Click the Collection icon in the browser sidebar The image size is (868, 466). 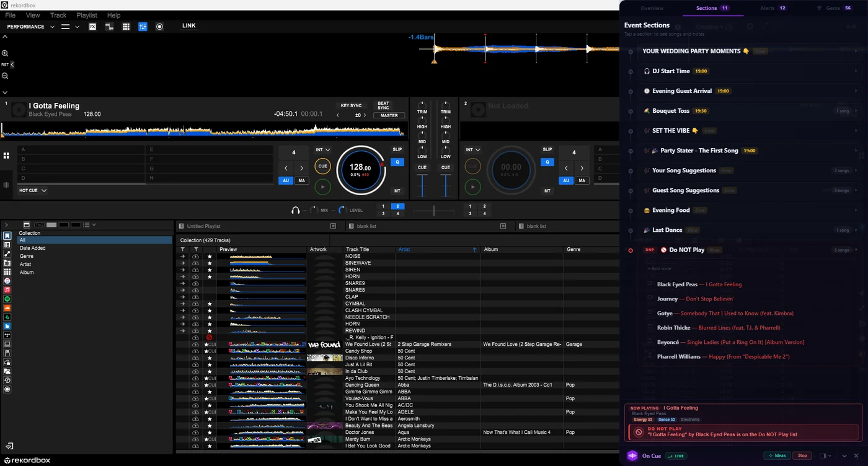point(7,236)
